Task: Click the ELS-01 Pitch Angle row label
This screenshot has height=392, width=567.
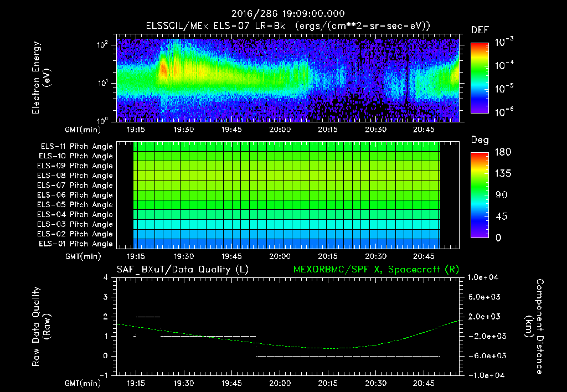Action: [x=76, y=244]
